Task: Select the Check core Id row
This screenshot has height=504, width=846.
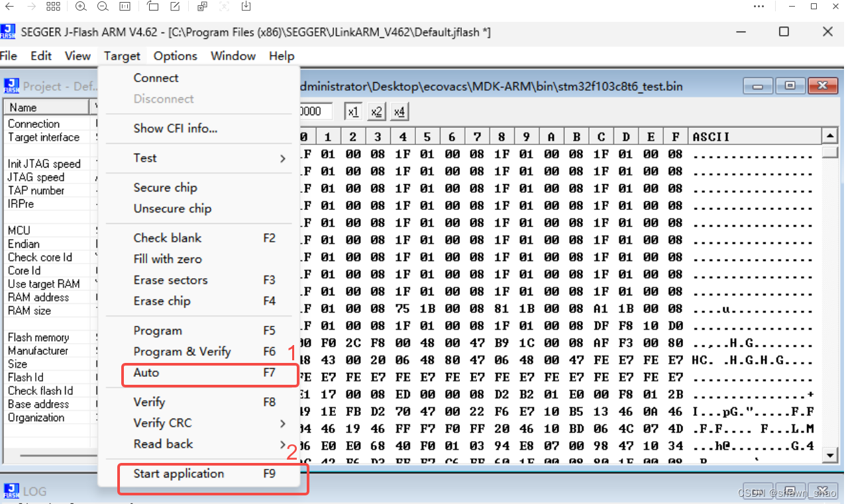Action: (50, 257)
